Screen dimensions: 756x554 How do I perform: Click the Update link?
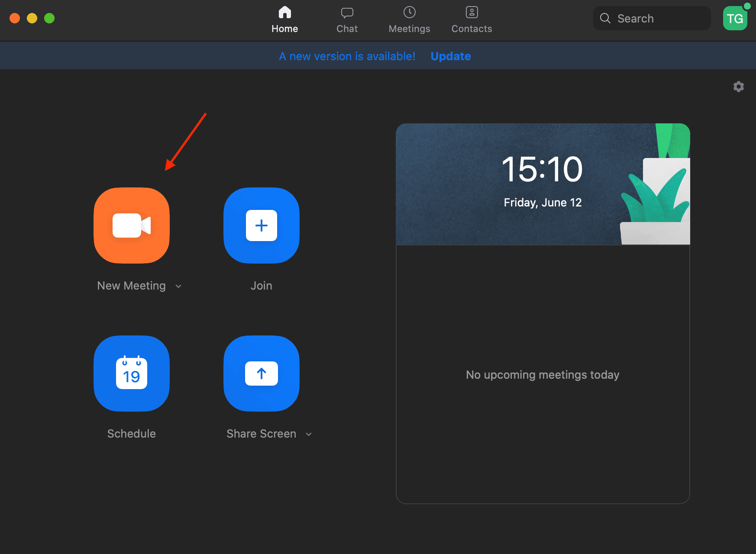tap(451, 56)
